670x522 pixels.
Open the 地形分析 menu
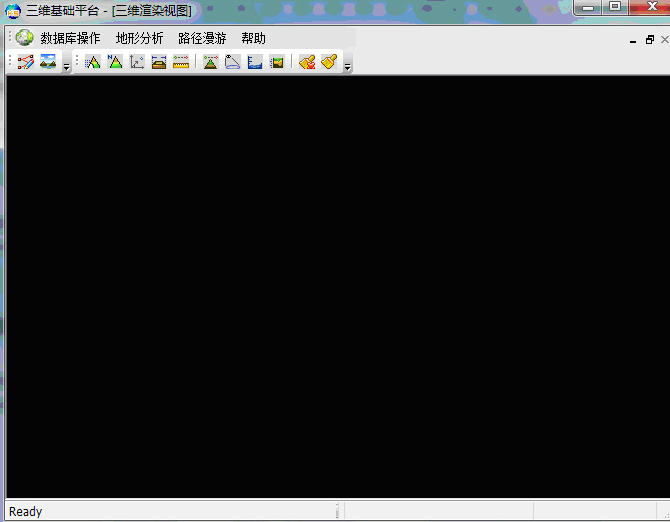pyautogui.click(x=139, y=38)
